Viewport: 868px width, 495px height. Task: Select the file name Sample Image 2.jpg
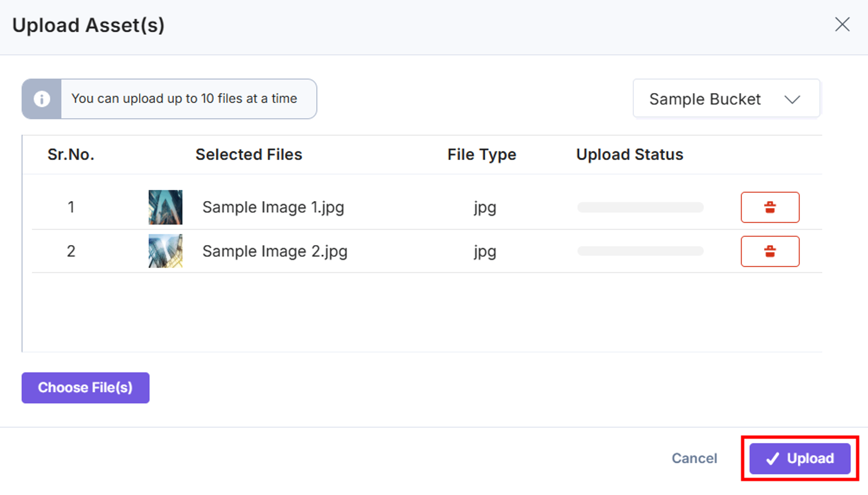click(x=275, y=252)
